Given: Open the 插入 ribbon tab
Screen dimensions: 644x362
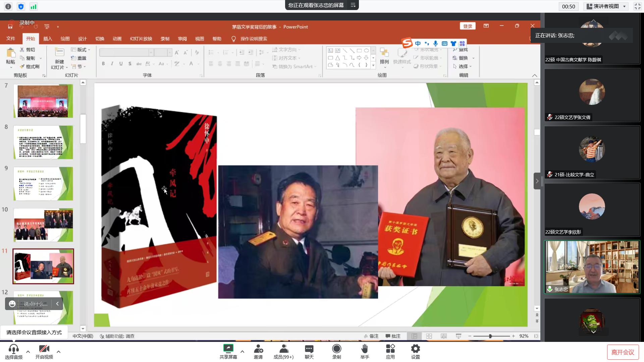Looking at the screenshot, I should pos(48,39).
